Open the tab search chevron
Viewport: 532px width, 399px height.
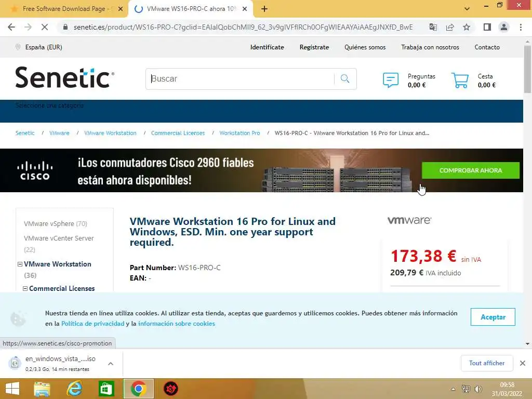pyautogui.click(x=467, y=9)
